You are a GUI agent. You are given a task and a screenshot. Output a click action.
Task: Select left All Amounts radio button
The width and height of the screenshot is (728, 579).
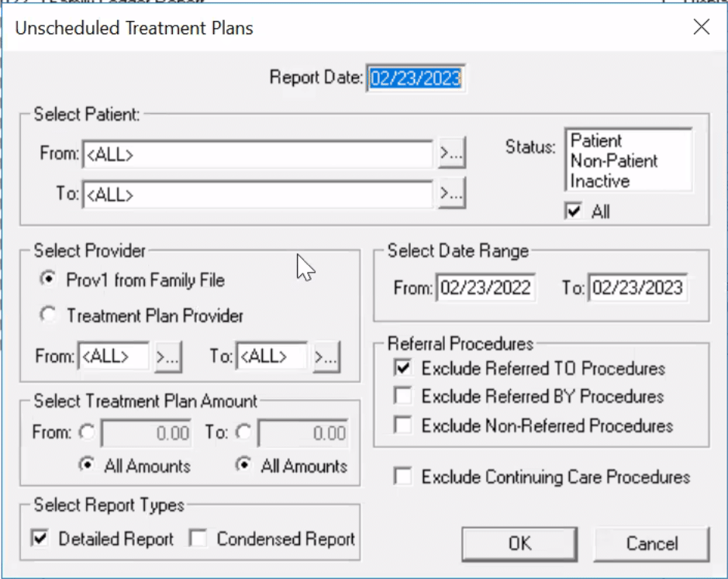(x=87, y=465)
